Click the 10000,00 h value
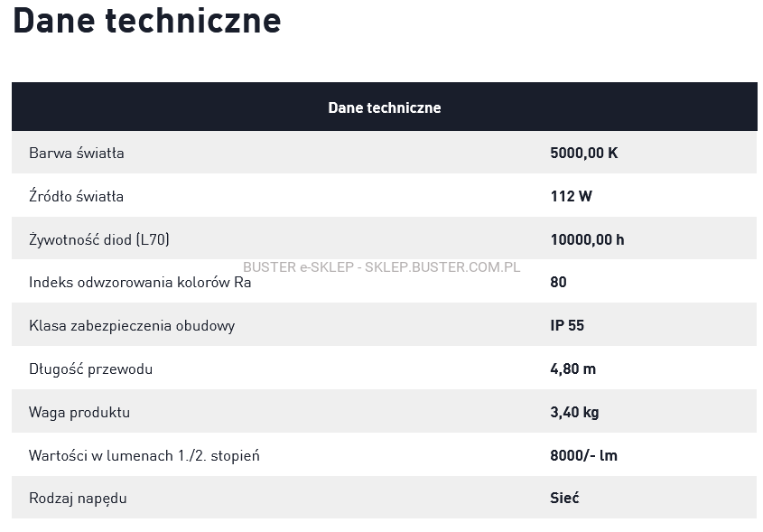The height and width of the screenshot is (532, 763). click(587, 239)
